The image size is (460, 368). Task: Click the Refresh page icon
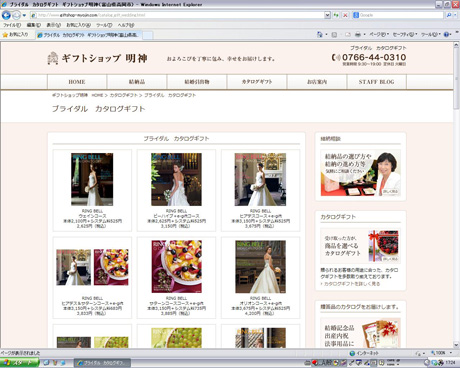coord(336,15)
